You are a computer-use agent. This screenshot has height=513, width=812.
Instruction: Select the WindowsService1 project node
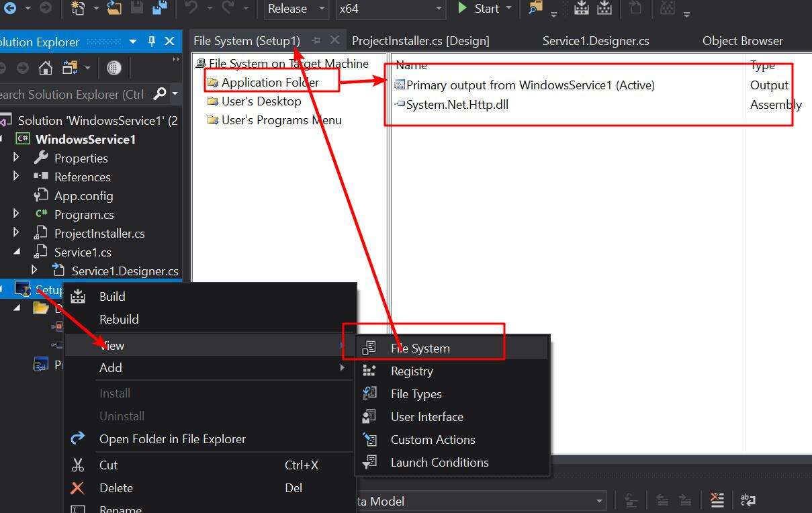click(x=85, y=139)
